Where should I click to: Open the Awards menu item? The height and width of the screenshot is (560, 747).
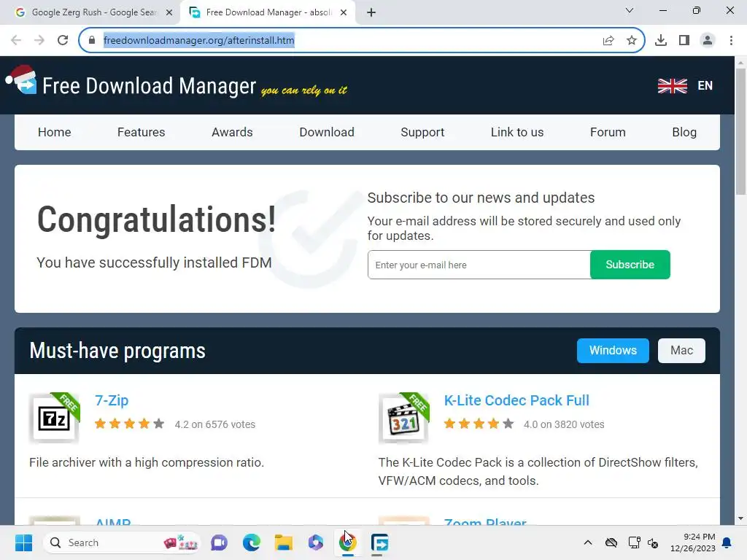tap(232, 133)
